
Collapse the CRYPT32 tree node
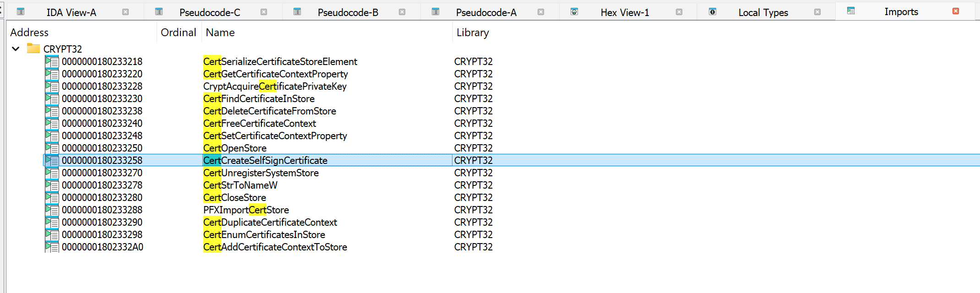[16, 49]
